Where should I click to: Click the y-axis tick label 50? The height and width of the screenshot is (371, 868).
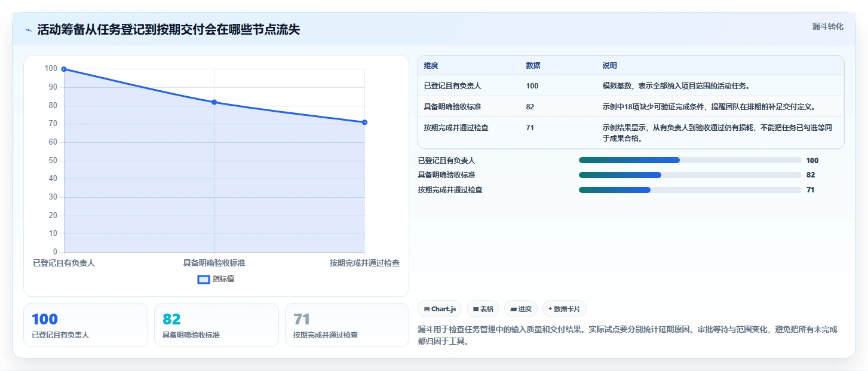[53, 160]
